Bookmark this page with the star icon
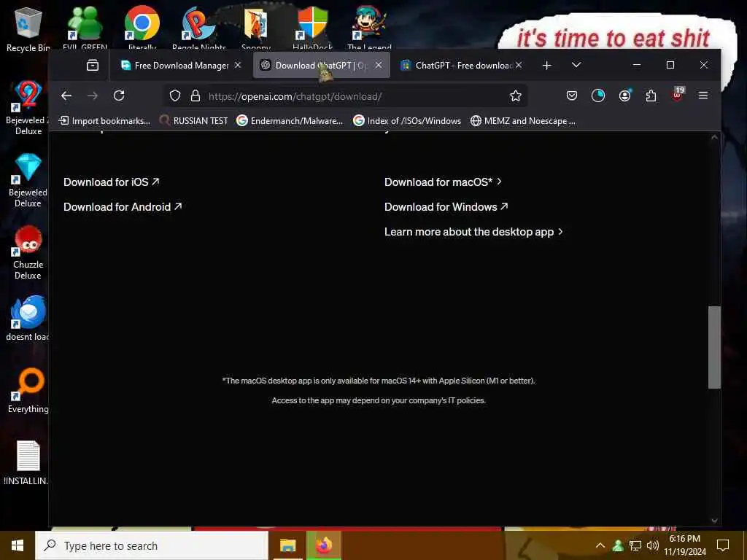This screenshot has height=560, width=747. (516, 96)
